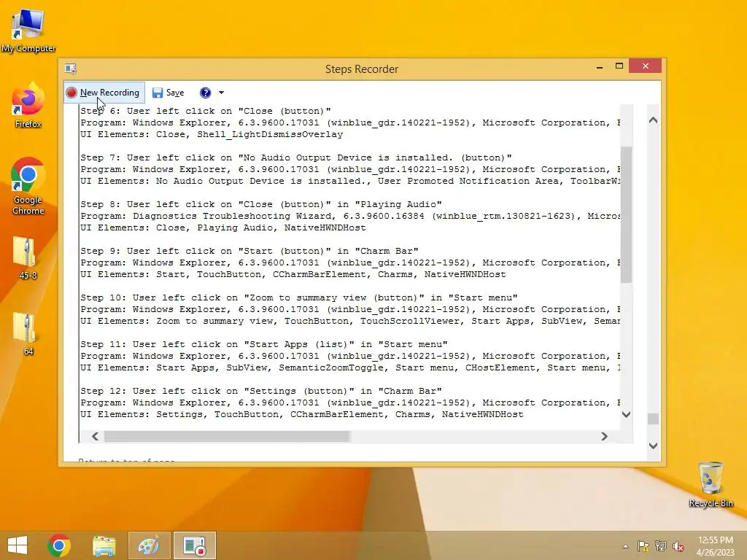Click the 'Step 8' Close button in Playing Audio line
This screenshot has height=560, width=747.
click(x=261, y=204)
